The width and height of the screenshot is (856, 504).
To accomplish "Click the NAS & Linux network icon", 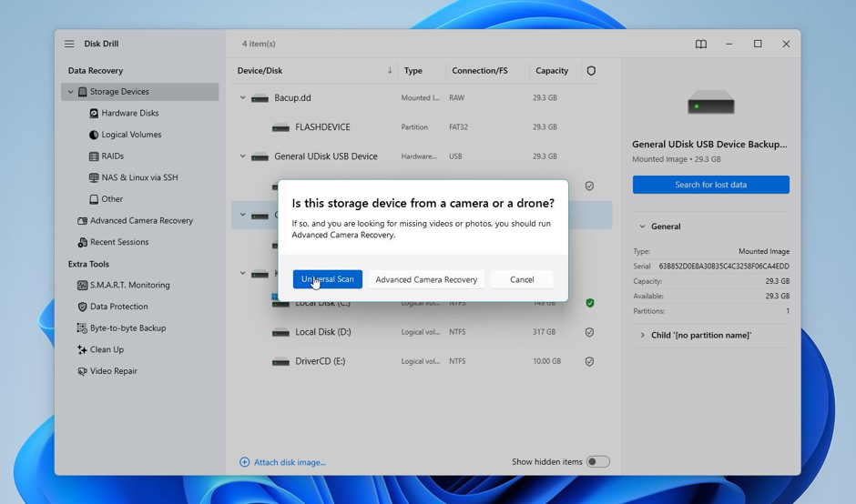I will click(x=94, y=177).
